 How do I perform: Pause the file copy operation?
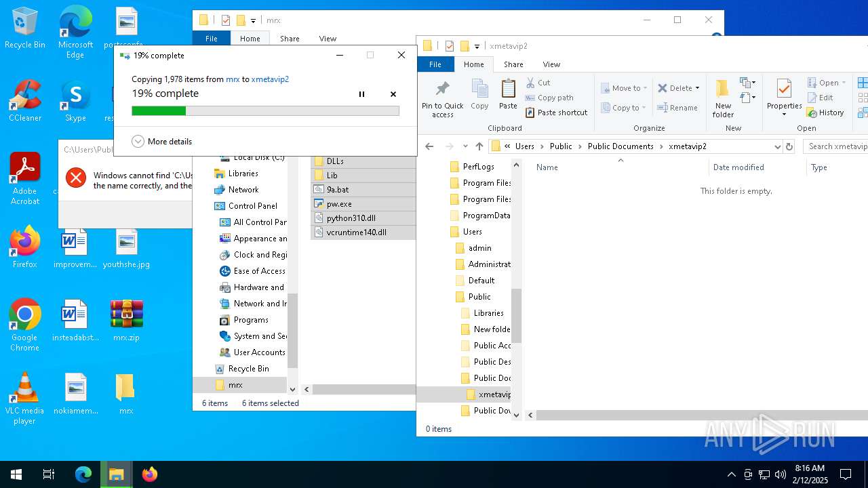pos(361,94)
